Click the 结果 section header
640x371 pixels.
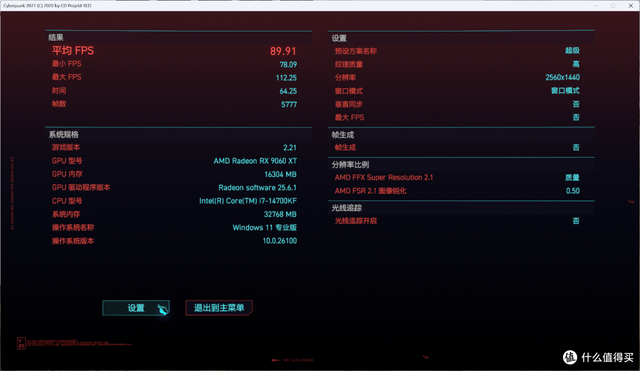[x=56, y=38]
